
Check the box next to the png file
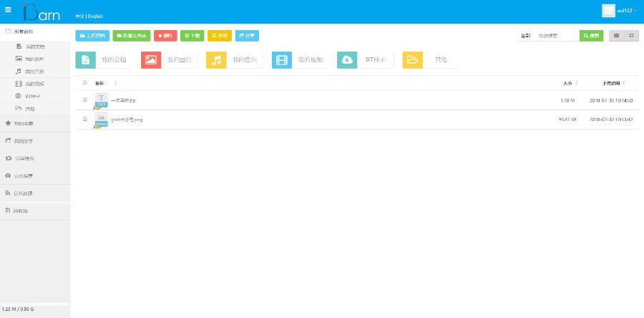pos(85,120)
